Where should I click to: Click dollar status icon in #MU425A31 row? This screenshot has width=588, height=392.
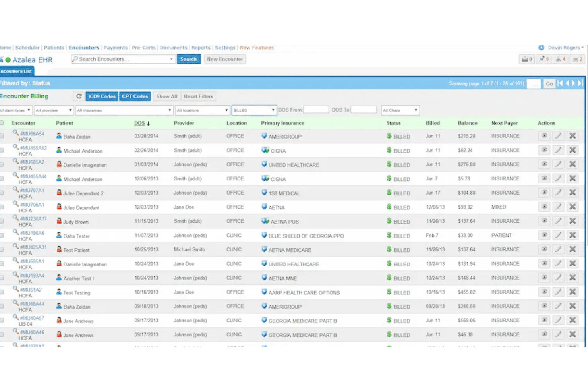(x=389, y=249)
